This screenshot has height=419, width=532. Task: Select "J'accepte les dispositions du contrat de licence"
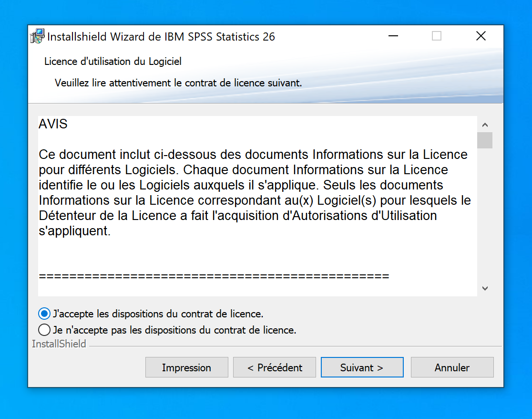pos(44,314)
